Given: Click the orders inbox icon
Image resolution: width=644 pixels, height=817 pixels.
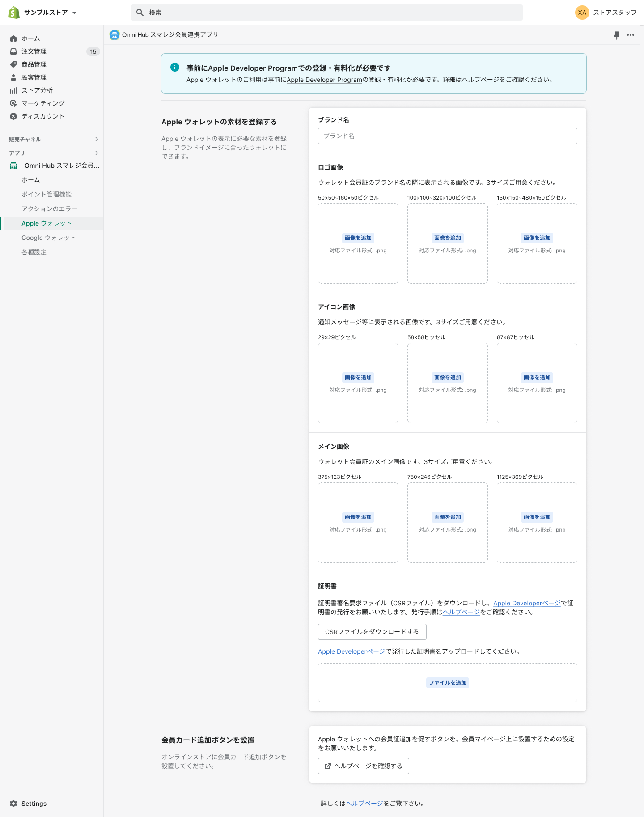Looking at the screenshot, I should [13, 51].
